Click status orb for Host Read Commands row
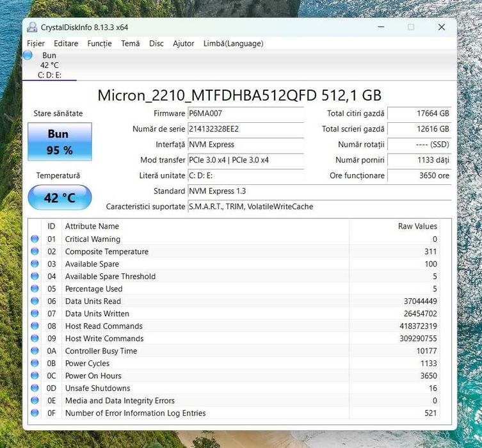 [35, 326]
